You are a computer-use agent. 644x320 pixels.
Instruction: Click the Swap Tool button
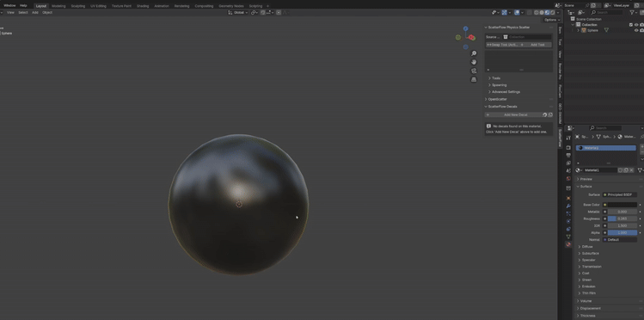pos(502,45)
